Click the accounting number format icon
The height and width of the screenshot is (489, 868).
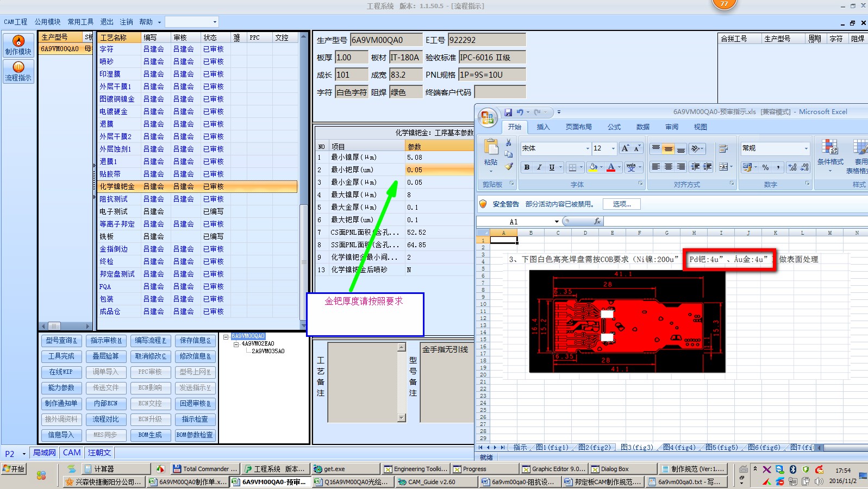[x=747, y=167]
